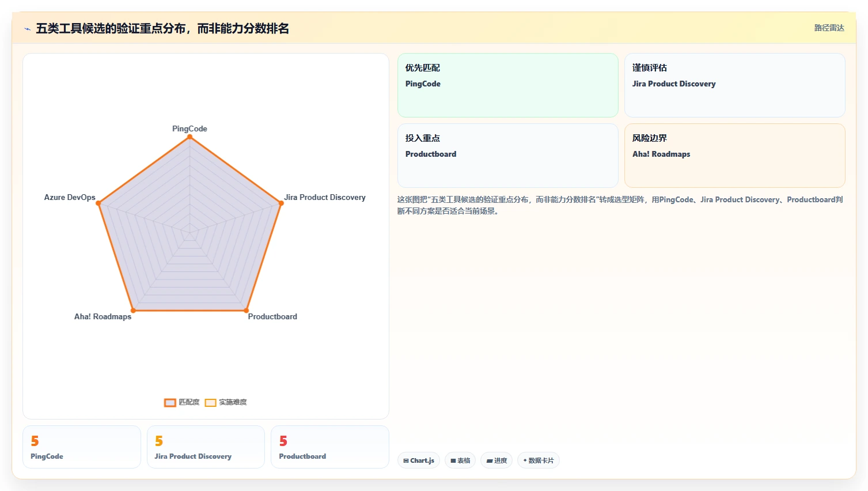
Task: Click the Aha! Roadmaps axis label
Action: 103,316
